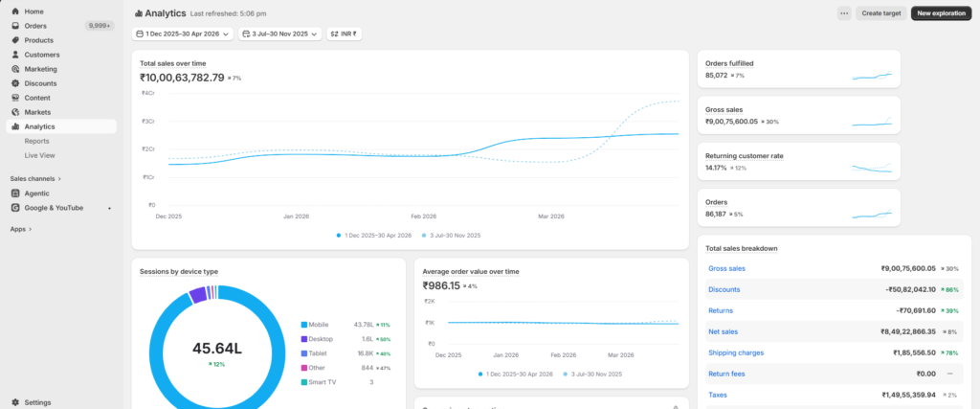This screenshot has width=980, height=409.
Task: Open the 3 Jul–30 Nov 2025 comparison dropdown
Action: pyautogui.click(x=280, y=34)
